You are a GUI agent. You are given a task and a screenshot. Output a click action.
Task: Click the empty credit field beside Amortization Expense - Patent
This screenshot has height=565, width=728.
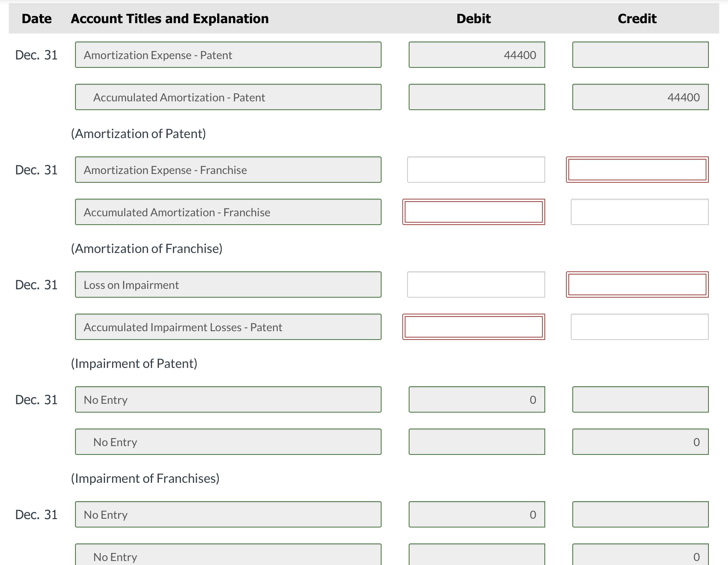pos(640,55)
